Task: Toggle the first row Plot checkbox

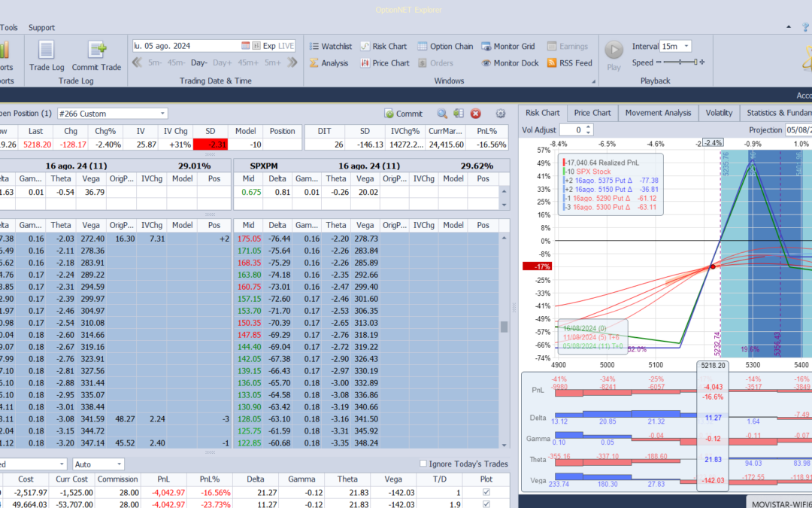Action: coord(486,492)
